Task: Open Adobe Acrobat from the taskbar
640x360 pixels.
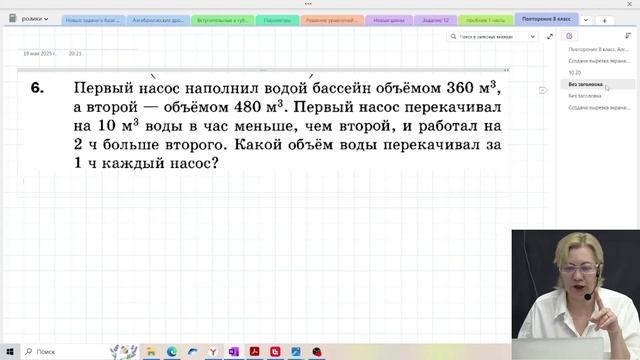Action: point(255,351)
